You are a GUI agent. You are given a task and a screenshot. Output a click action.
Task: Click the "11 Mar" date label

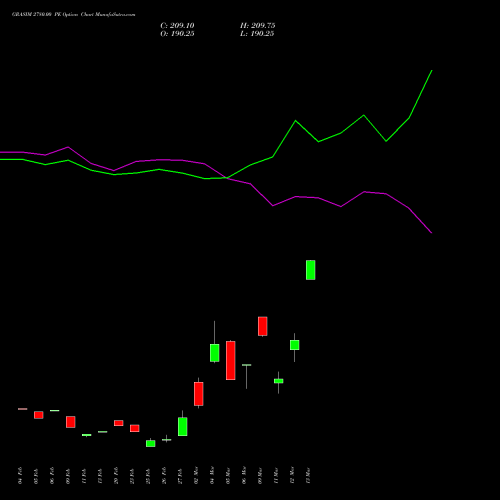click(x=276, y=476)
